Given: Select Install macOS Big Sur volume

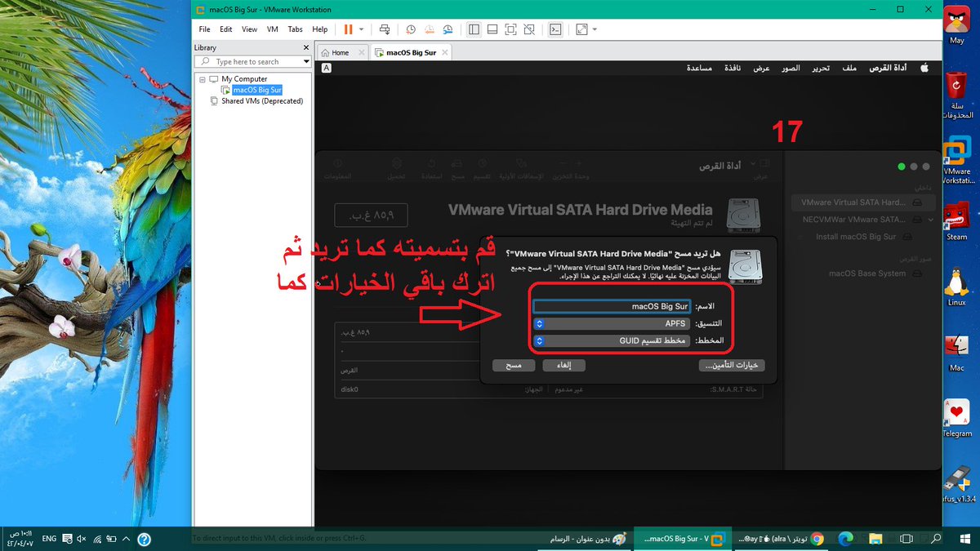Looking at the screenshot, I should 862,237.
